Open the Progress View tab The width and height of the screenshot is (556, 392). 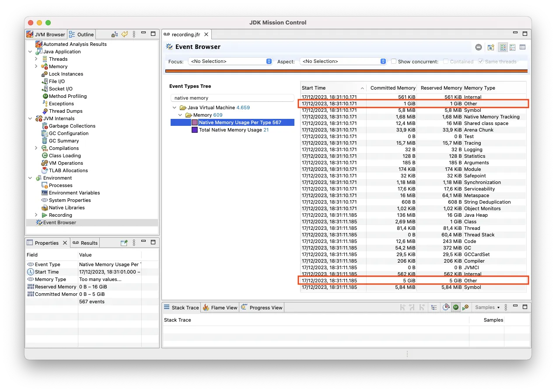(x=262, y=307)
